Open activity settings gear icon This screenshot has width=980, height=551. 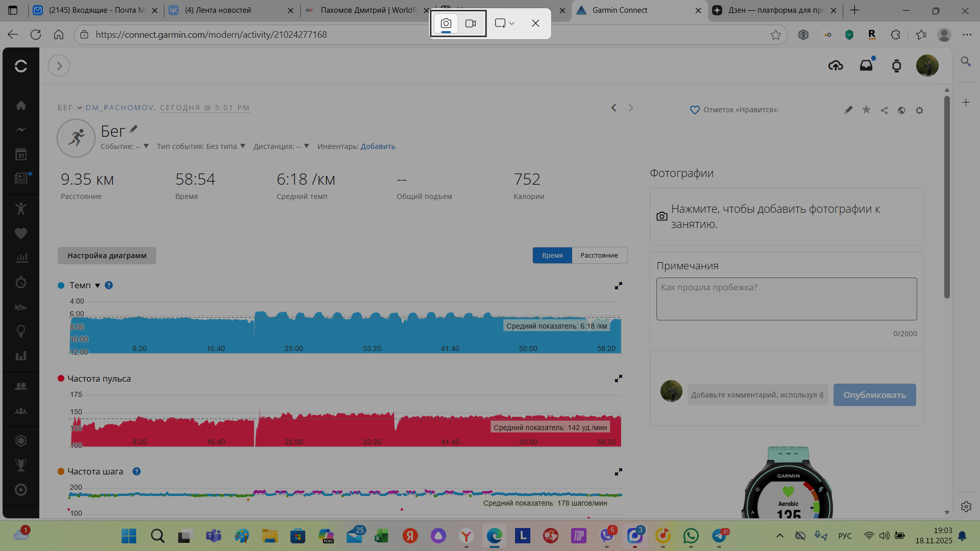tap(919, 110)
